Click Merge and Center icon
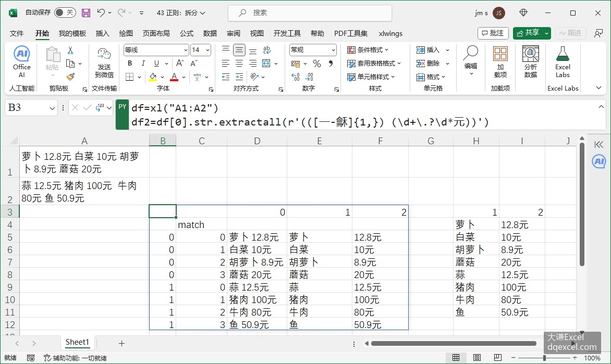 [x=266, y=63]
